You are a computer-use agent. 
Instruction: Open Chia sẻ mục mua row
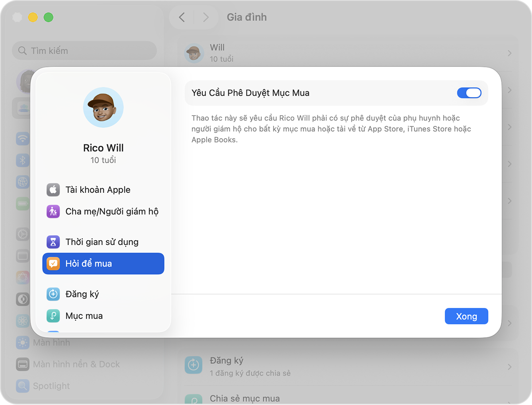click(x=245, y=398)
